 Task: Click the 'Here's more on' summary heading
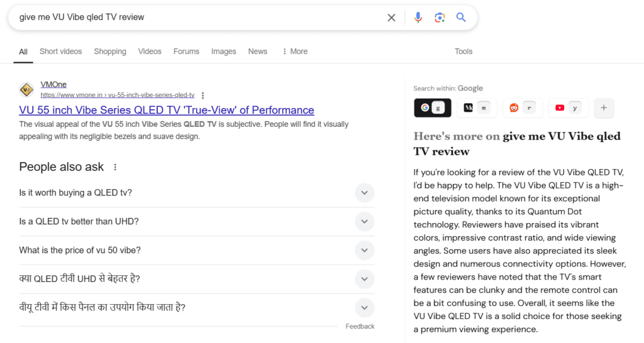click(x=517, y=144)
